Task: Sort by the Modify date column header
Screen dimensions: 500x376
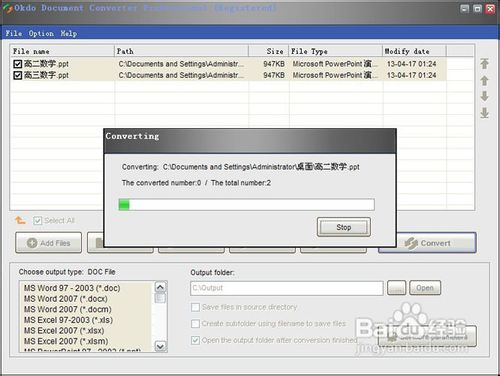Action: [414, 51]
